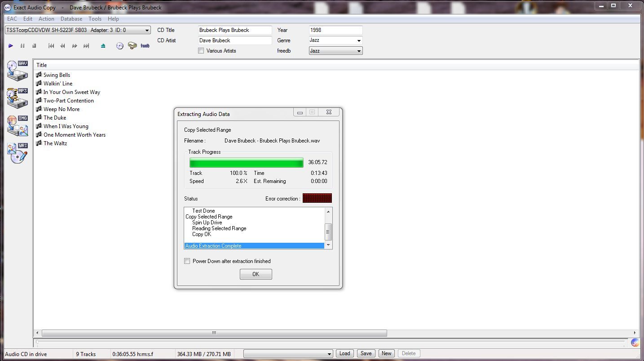Click the Year input field

(x=335, y=30)
